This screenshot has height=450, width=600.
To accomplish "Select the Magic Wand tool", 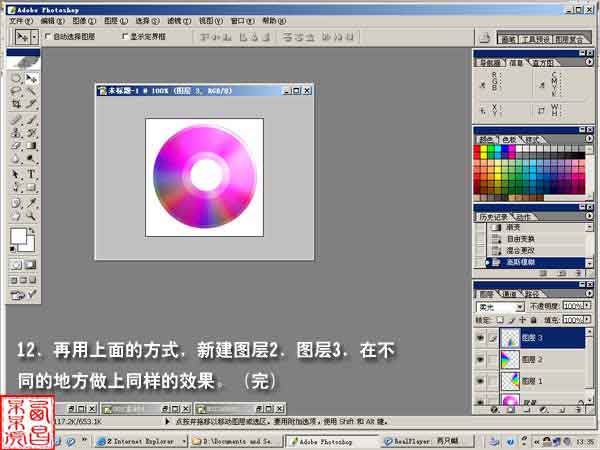I will coord(31,91).
